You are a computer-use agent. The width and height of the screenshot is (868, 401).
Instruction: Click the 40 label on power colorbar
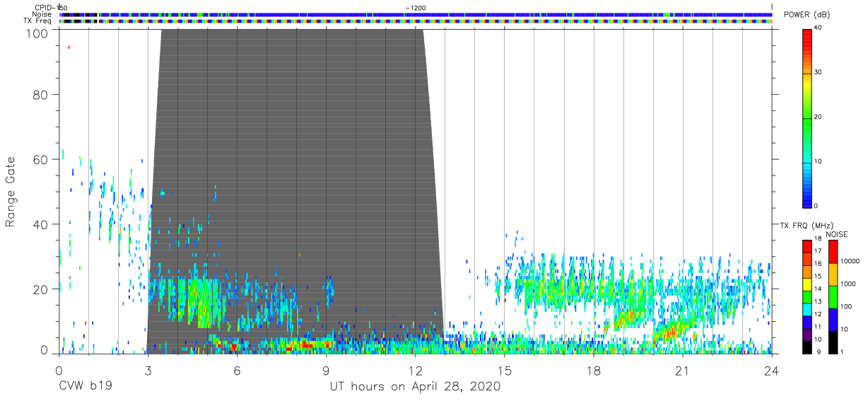(x=818, y=29)
